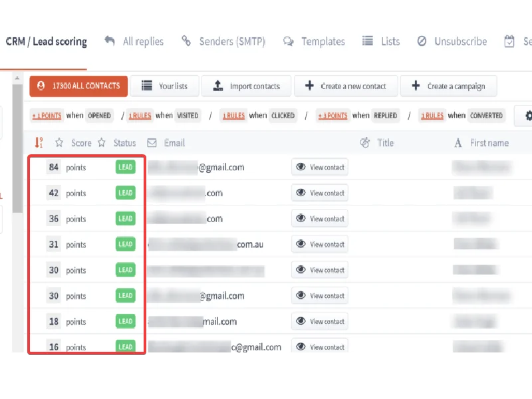Edit the +1 POINTS when OPENED rule

pyautogui.click(x=47, y=116)
